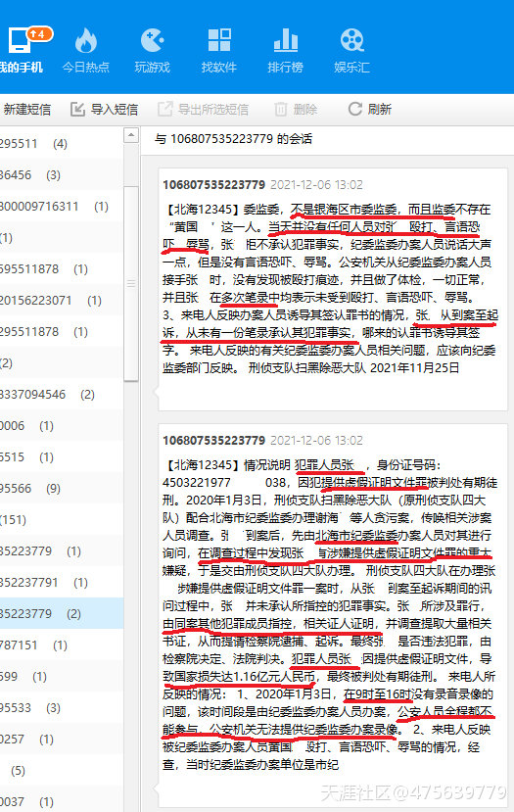Viewport: 514px width, 812px height.
Task: Click 导入短信 button
Action: click(104, 110)
